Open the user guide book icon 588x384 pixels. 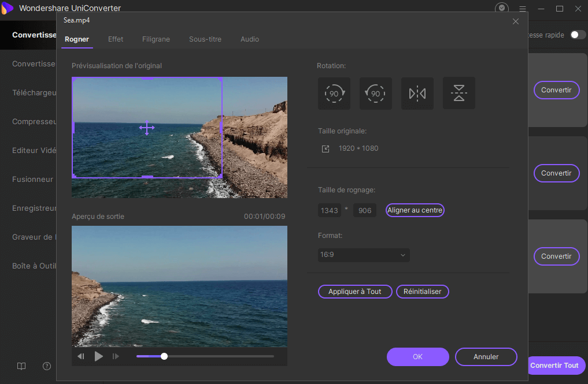21,366
